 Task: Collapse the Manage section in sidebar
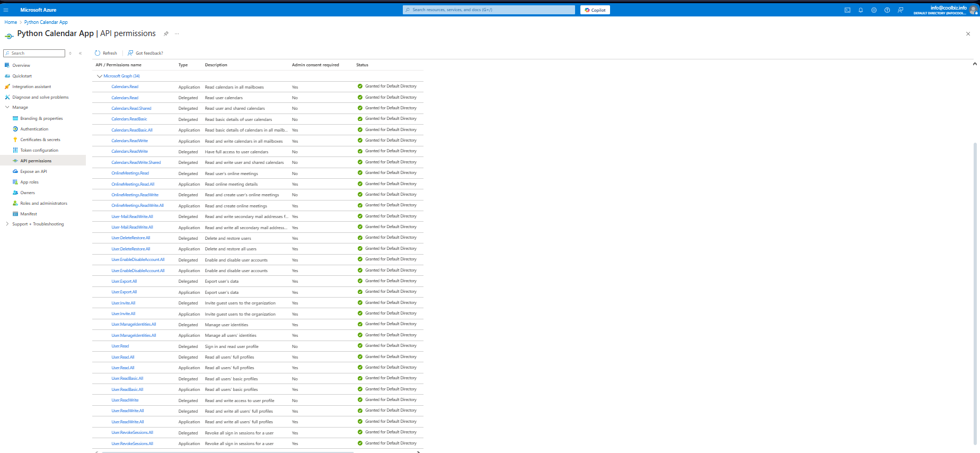pos(7,107)
